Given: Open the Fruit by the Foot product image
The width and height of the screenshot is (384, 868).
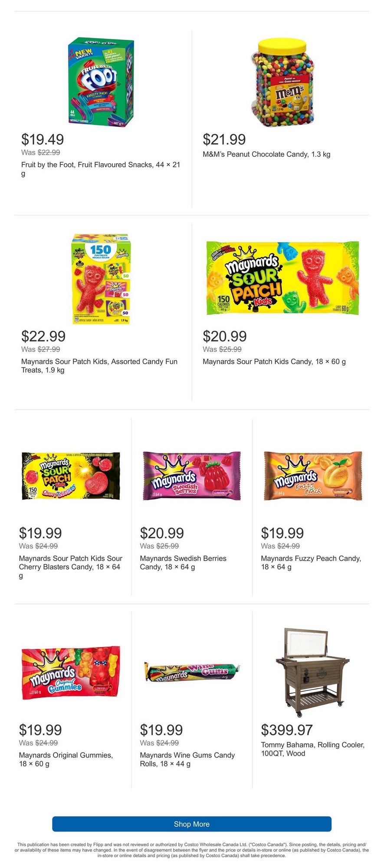Looking at the screenshot, I should click(x=101, y=82).
